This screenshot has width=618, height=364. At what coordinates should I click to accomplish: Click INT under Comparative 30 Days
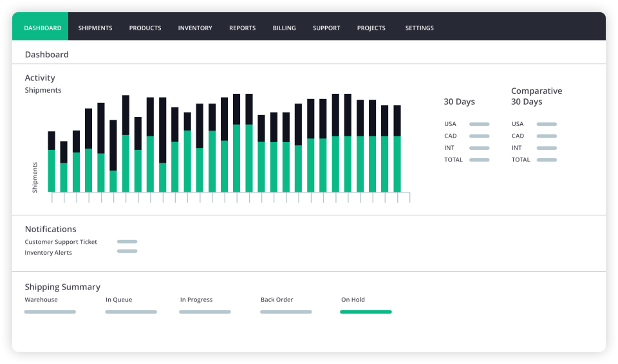[517, 148]
